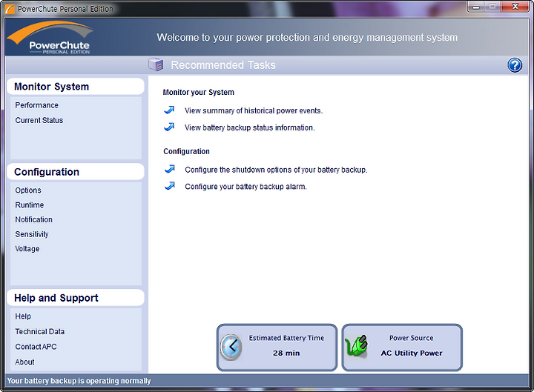Open Contact APC page
Screen dimensions: 534x392
[36, 346]
